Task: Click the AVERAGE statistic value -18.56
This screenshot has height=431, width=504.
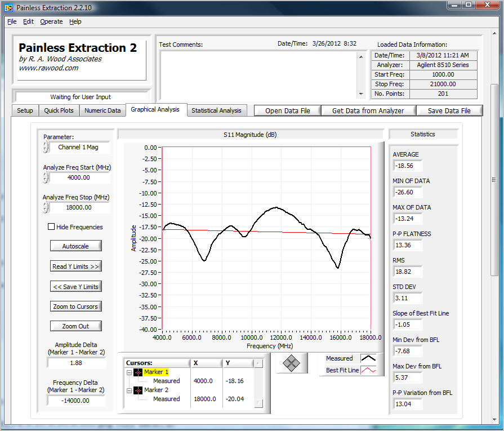Action: [x=407, y=166]
